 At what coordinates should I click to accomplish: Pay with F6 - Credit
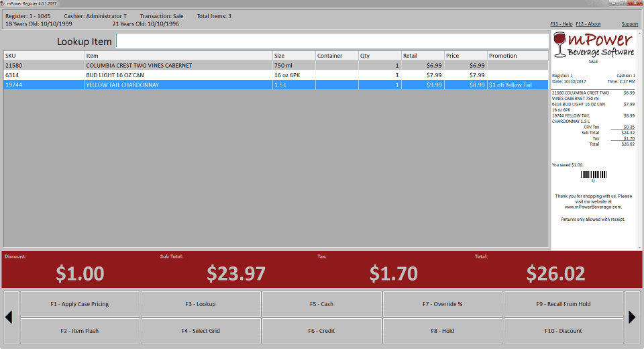click(322, 330)
